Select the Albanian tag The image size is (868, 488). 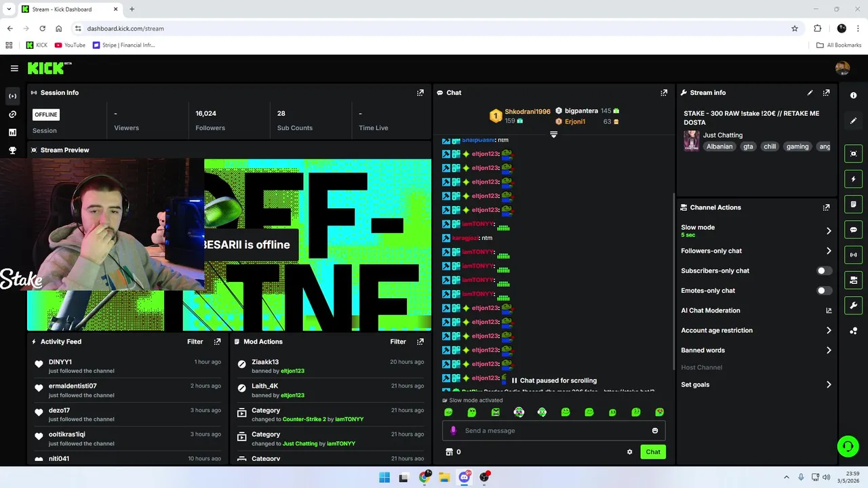pyautogui.click(x=719, y=146)
